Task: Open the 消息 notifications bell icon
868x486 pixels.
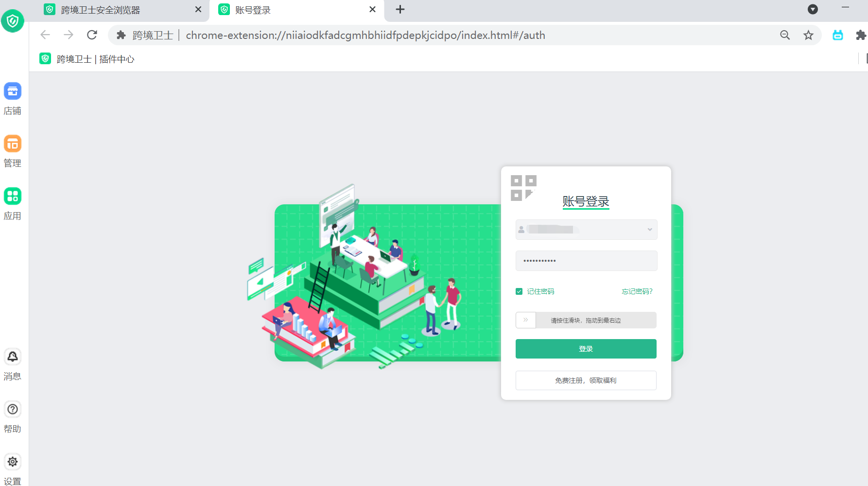Action: (x=13, y=357)
